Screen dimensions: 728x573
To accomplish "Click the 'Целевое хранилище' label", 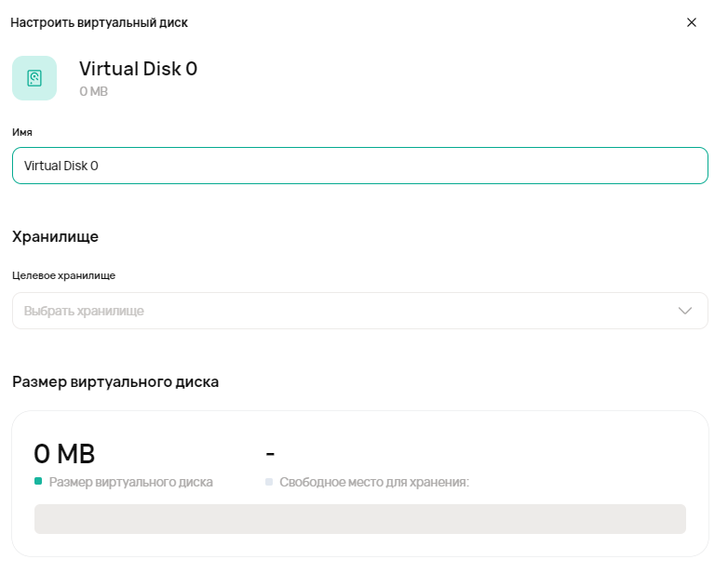I will (x=63, y=275).
